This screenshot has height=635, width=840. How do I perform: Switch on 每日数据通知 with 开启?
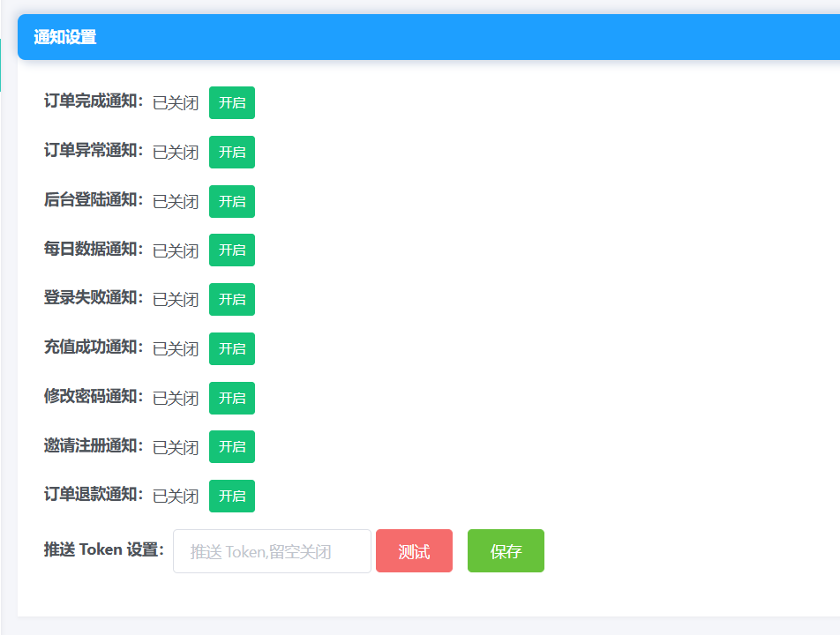tap(231, 250)
